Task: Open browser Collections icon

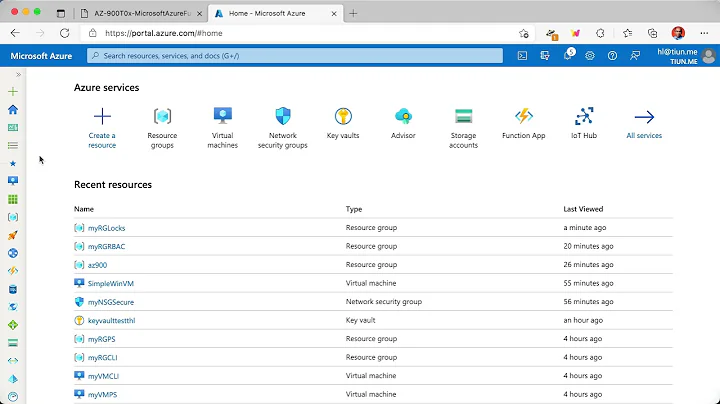Action: pos(652,33)
